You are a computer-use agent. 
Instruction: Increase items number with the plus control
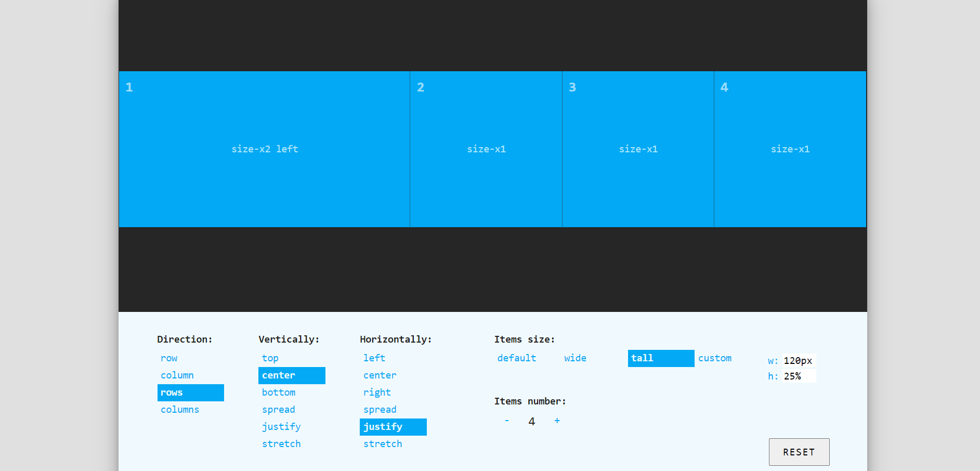557,421
